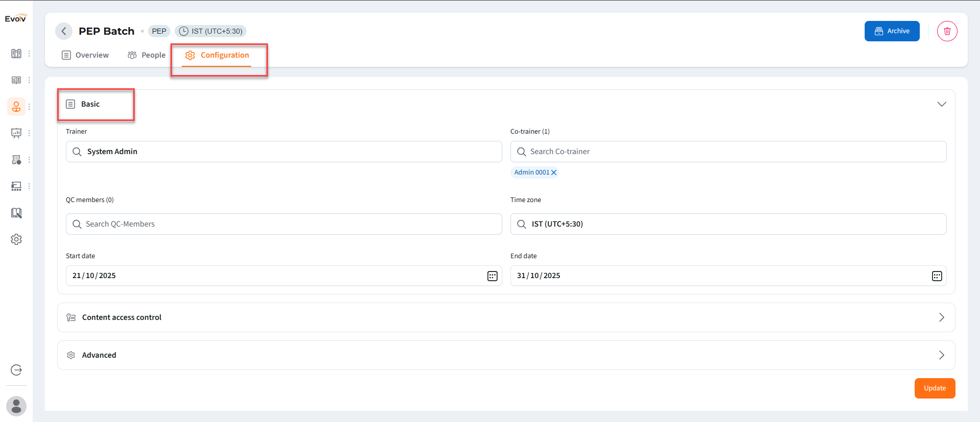Select the highlighted orange sidebar icon
Image resolution: width=980 pixels, height=422 pixels.
16,107
